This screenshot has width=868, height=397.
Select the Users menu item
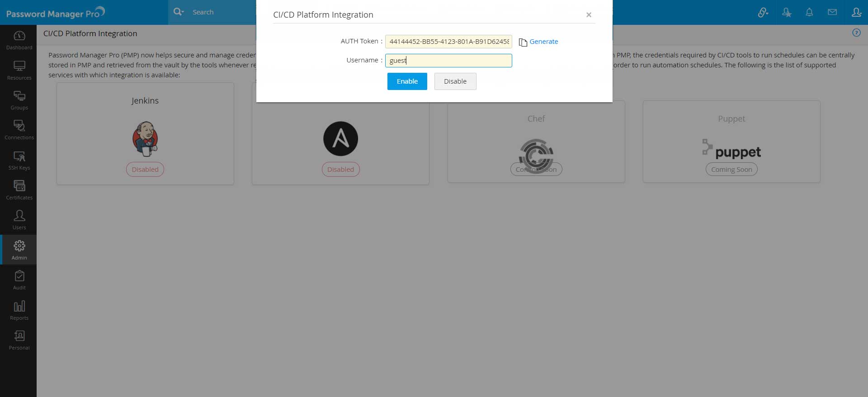point(19,220)
